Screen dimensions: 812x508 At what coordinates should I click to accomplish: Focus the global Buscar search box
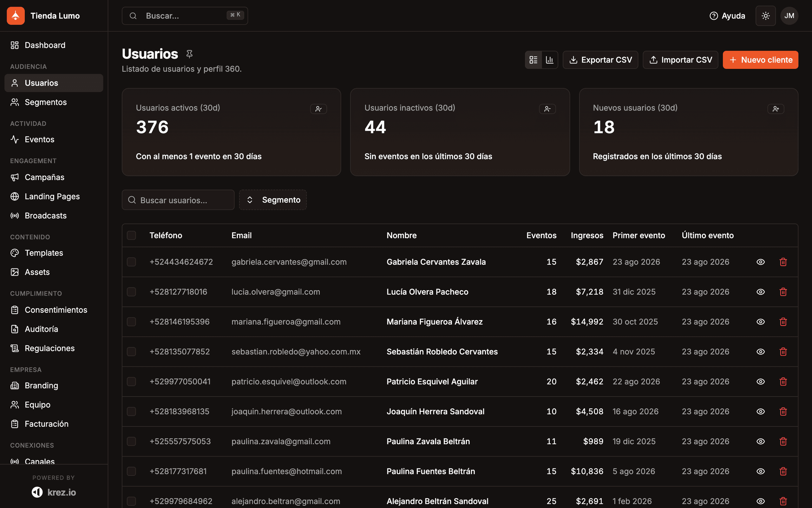(x=185, y=16)
